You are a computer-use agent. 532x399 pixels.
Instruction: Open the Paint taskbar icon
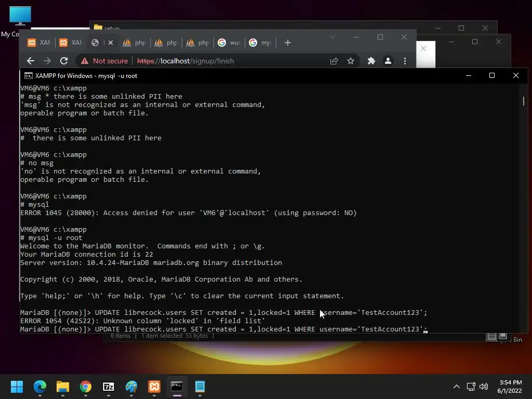click(x=131, y=387)
